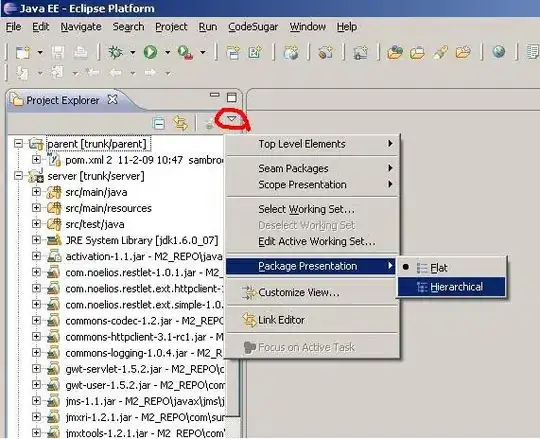Viewport: 540px width, 439px height.
Task: Select the Project Explorer tab
Action: pyautogui.click(x=63, y=100)
